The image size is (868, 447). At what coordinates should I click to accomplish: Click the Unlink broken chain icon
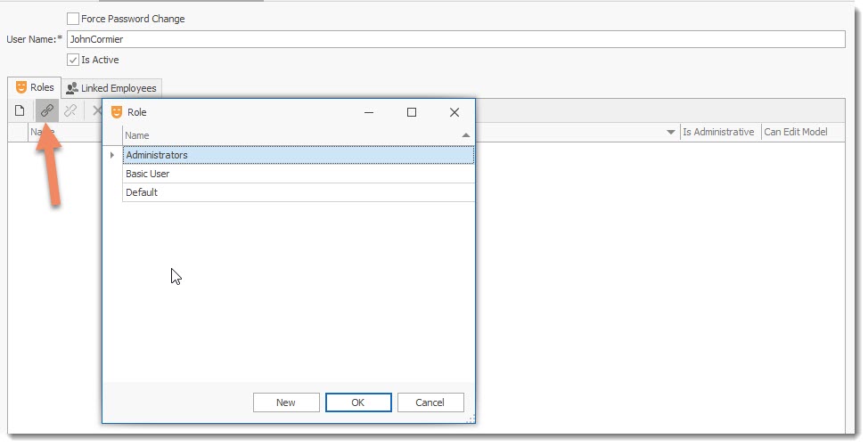click(x=70, y=110)
